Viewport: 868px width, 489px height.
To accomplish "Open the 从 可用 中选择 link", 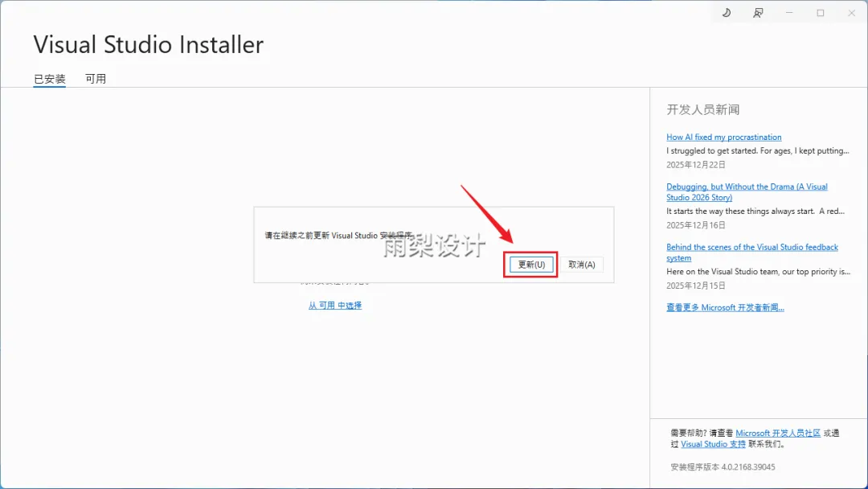I will 335,305.
